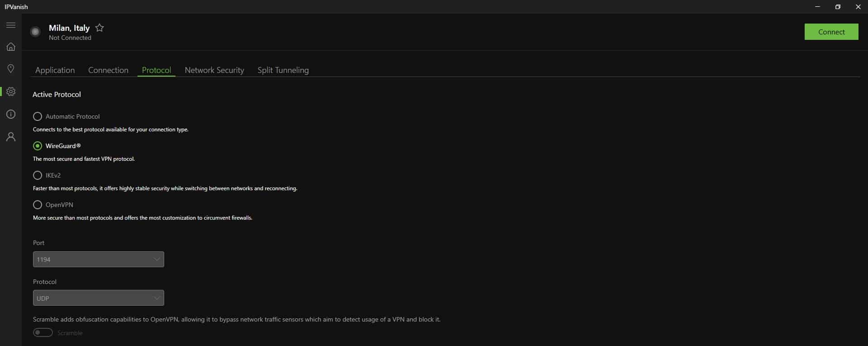868x346 pixels.
Task: Click the IKEv2 description text
Action: [x=165, y=188]
